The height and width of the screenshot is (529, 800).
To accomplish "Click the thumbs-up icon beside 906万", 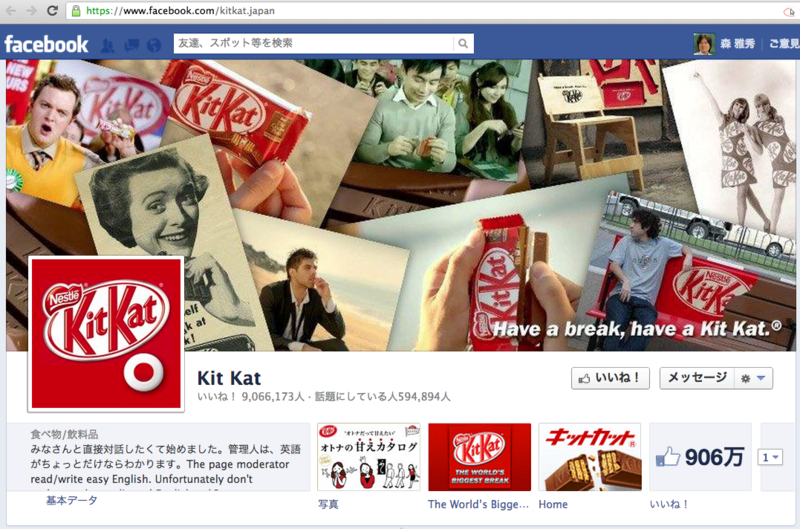I will click(668, 457).
